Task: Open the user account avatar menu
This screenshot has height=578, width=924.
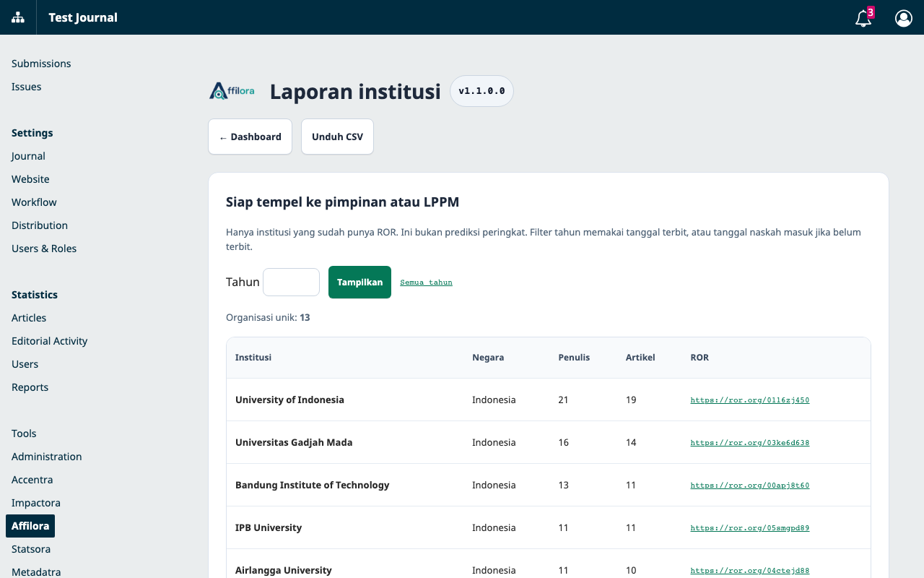Action: (x=904, y=18)
